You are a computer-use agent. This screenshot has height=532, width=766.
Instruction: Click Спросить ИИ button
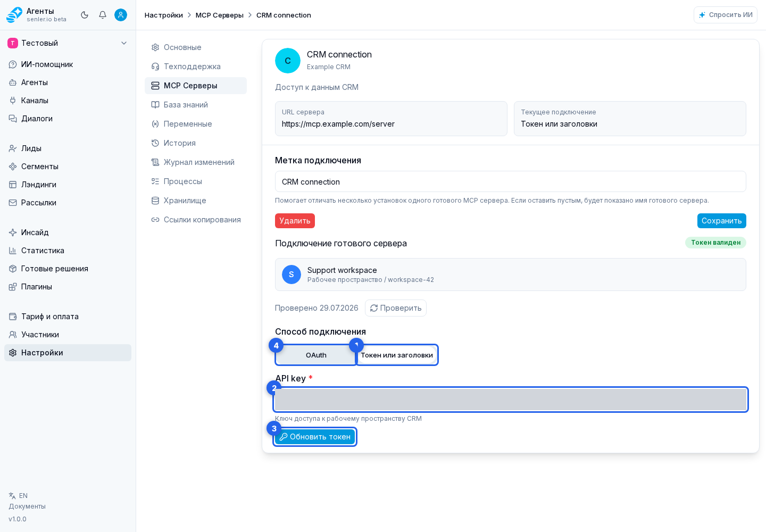coord(726,15)
